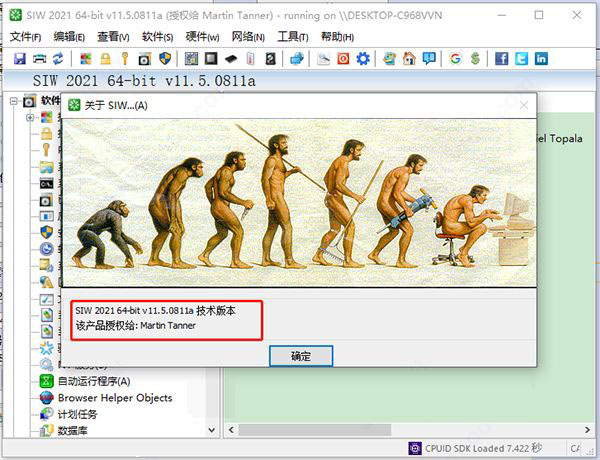
Task: Open the 编辑(E) menu
Action: coord(69,37)
